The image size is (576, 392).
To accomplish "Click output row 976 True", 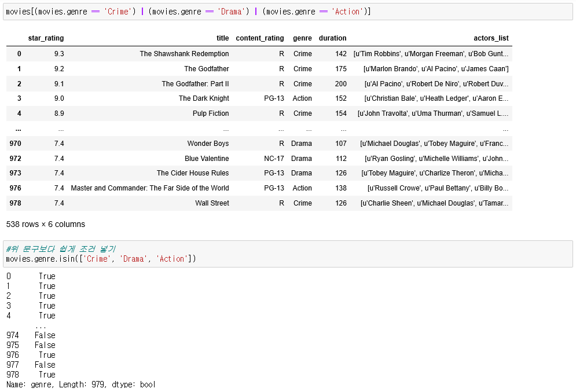I will pyautogui.click(x=31, y=355).
